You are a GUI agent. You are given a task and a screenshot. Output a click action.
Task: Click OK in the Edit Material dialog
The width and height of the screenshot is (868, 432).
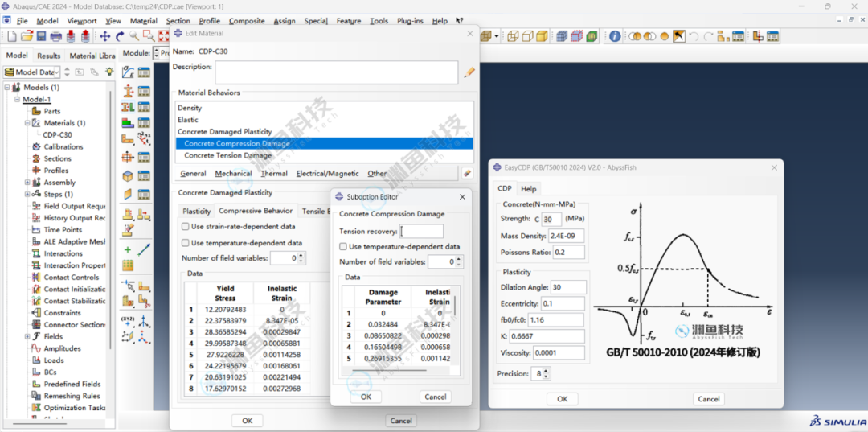(x=248, y=421)
